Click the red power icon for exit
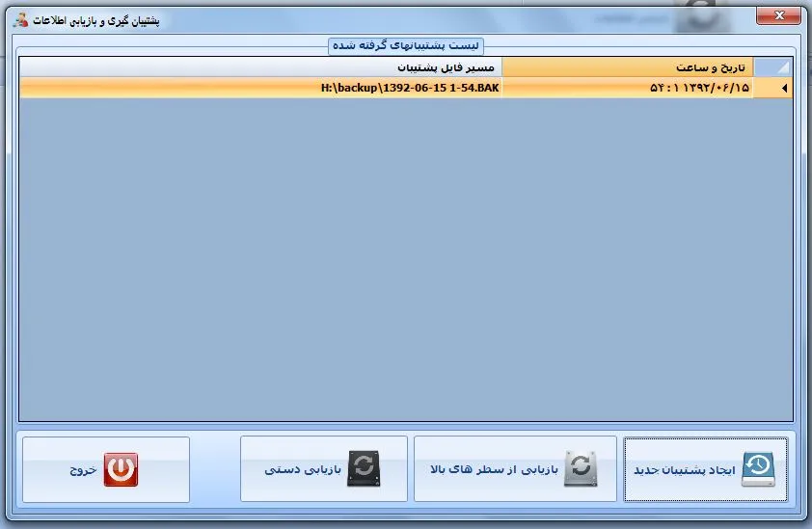812x529 pixels. (121, 469)
